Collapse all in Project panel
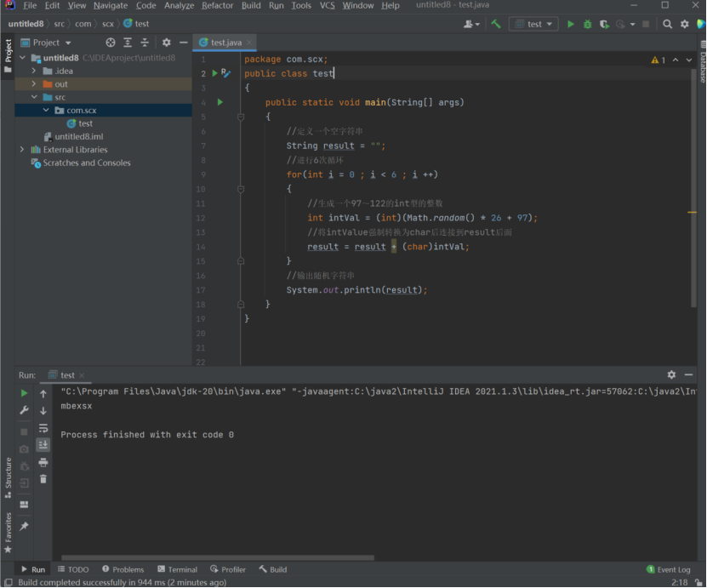707x588 pixels. (x=145, y=43)
